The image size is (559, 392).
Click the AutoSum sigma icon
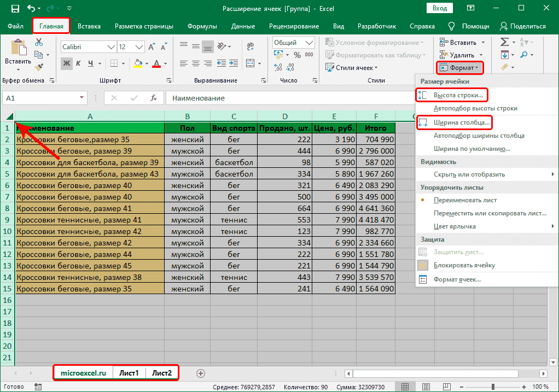504,42
